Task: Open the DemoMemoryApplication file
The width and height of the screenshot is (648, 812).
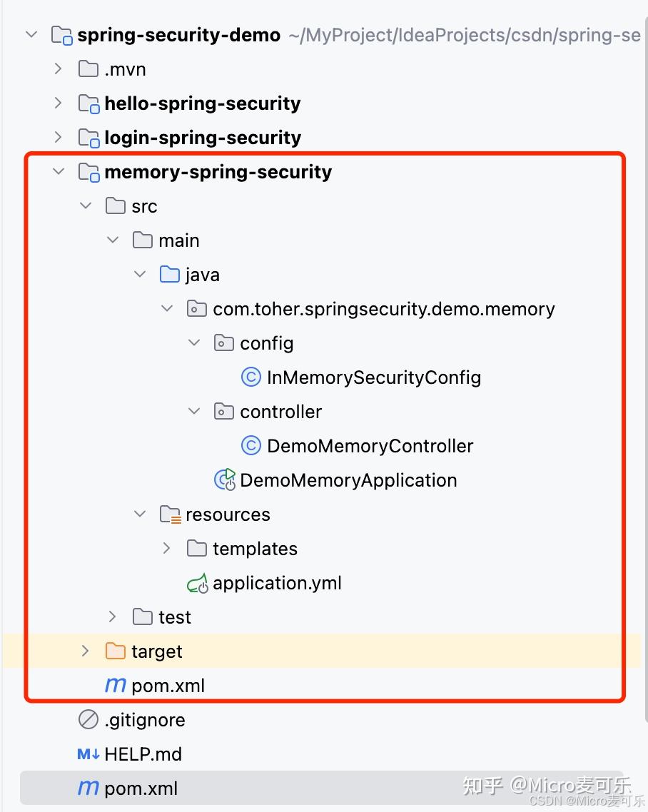Action: click(348, 479)
